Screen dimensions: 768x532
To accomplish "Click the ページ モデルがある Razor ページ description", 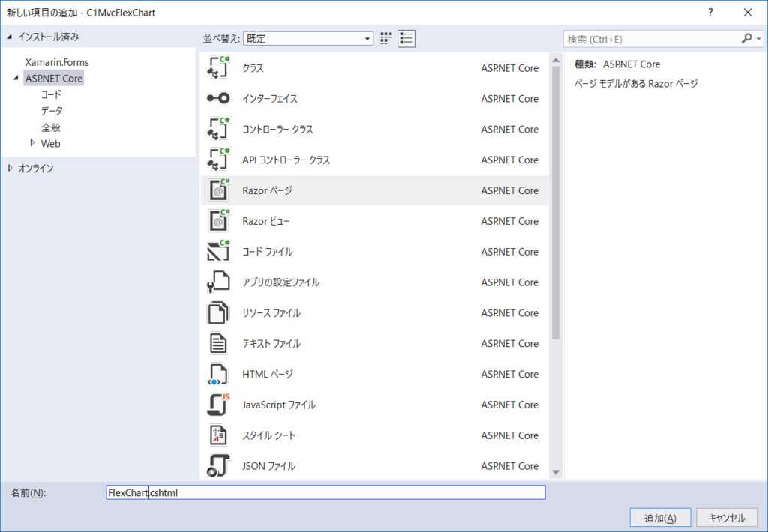I will (636, 84).
